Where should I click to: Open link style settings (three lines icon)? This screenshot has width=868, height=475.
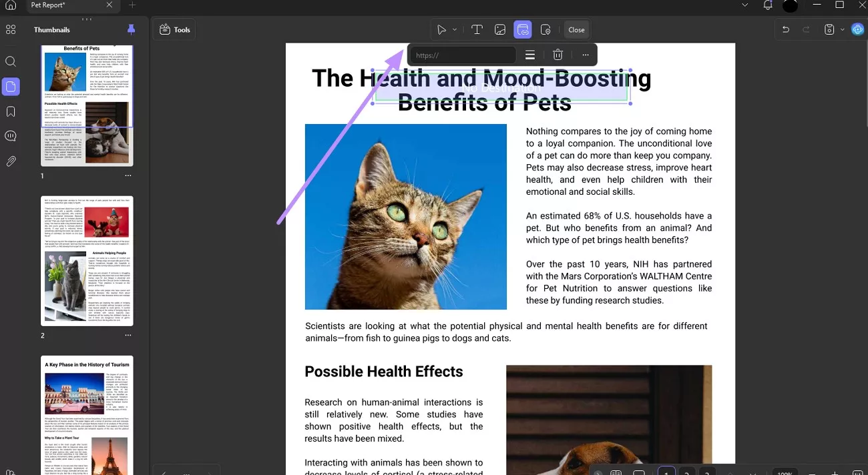coord(529,55)
